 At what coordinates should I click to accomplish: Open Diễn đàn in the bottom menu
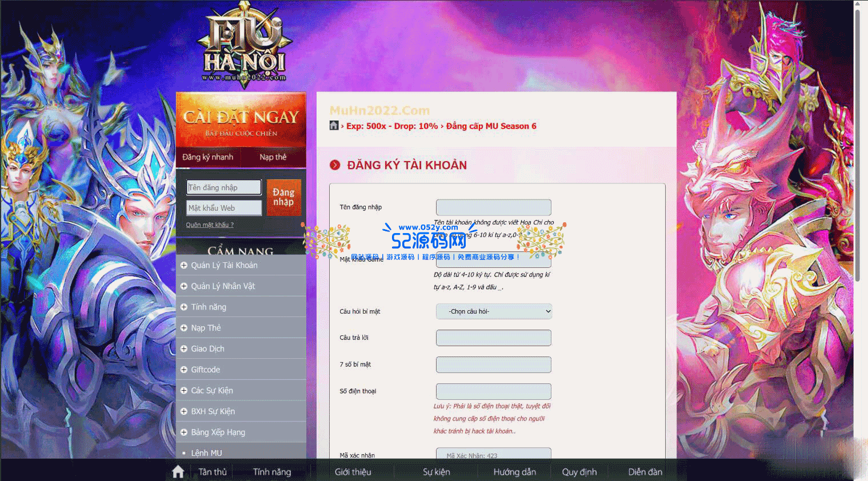(645, 472)
